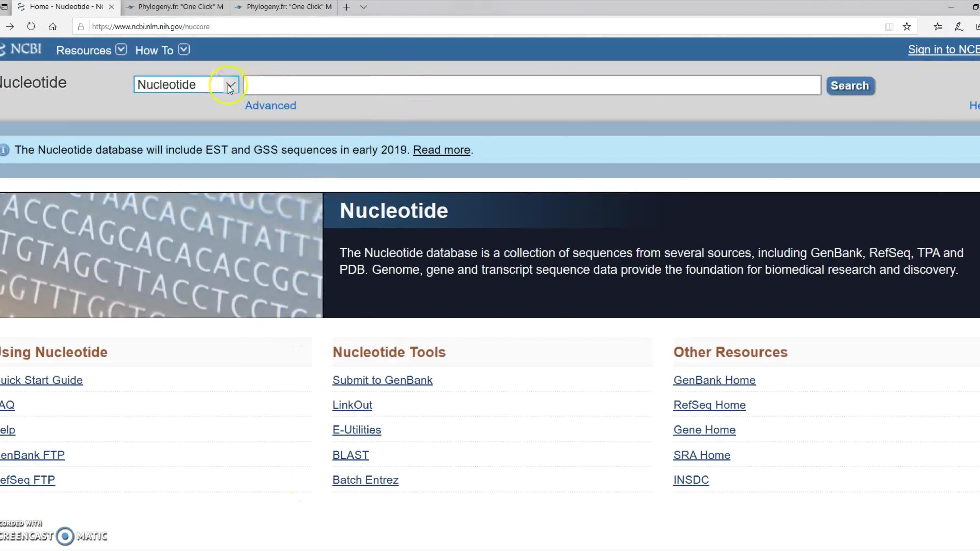The image size is (980, 551).
Task: Expand the Nucleotide database dropdown
Action: click(x=230, y=85)
